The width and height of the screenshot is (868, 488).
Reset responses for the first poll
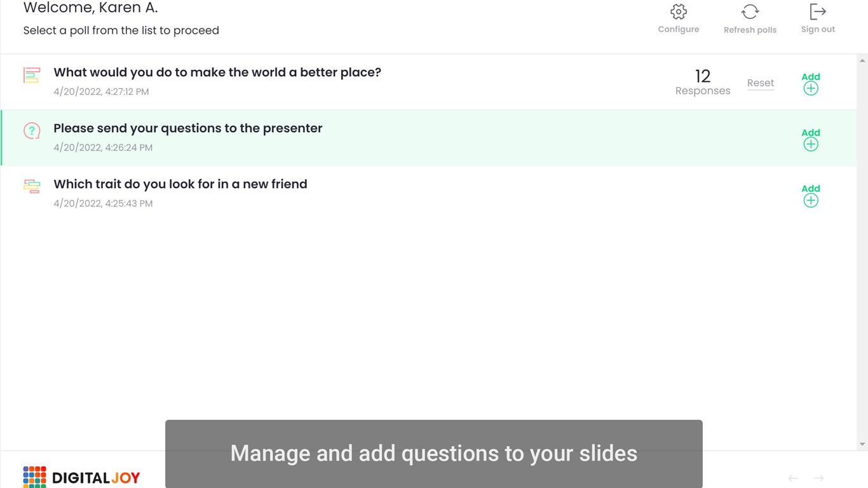760,83
